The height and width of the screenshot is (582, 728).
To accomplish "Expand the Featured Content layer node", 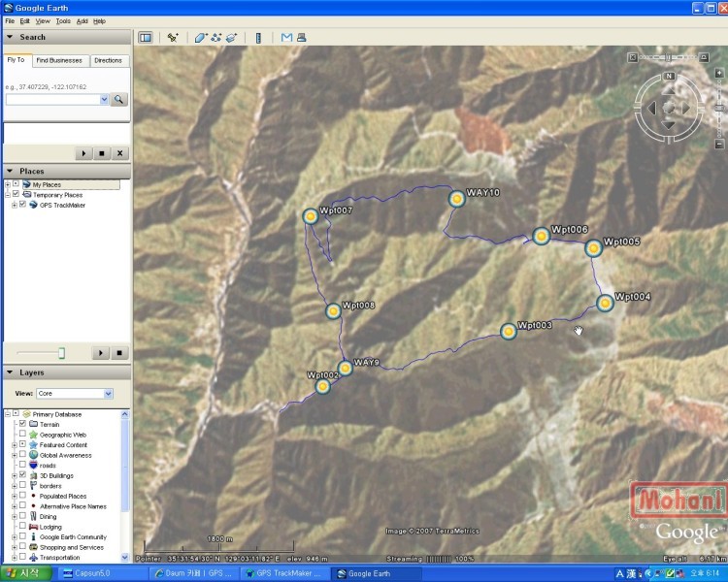I will tap(15, 444).
